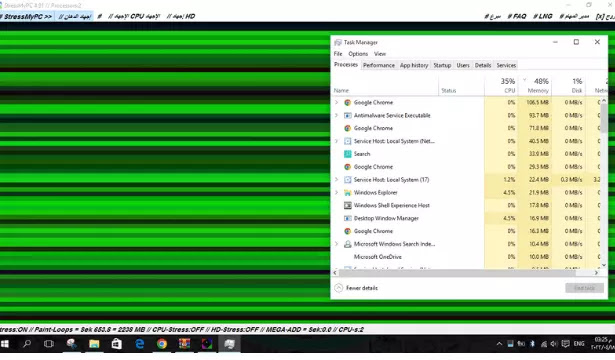
Task: Expand the Windows Explorer process
Action: (336, 193)
